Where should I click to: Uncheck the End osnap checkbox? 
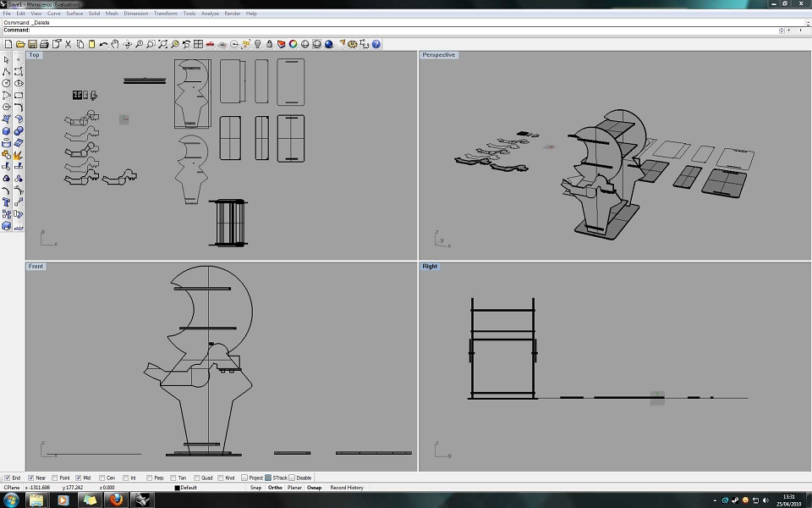tap(7, 478)
